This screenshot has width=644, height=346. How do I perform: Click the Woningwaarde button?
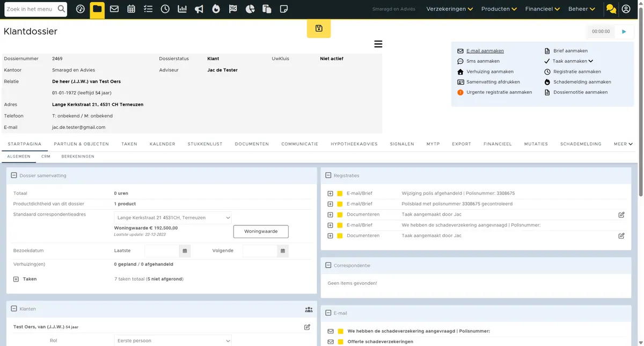point(261,232)
